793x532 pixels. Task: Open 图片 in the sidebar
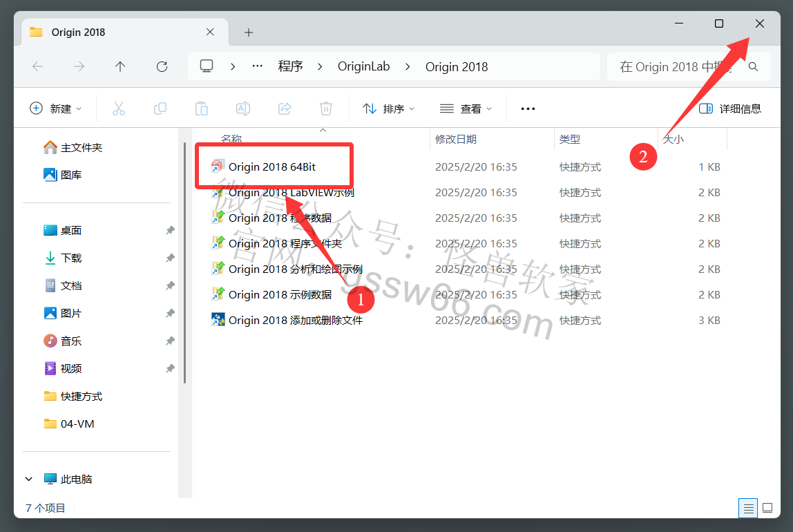coord(63,313)
